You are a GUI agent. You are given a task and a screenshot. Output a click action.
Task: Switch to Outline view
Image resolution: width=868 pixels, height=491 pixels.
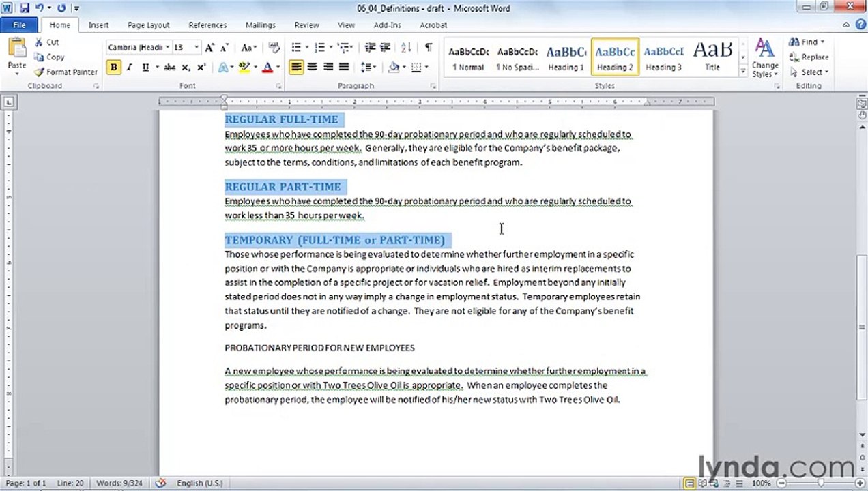point(725,483)
